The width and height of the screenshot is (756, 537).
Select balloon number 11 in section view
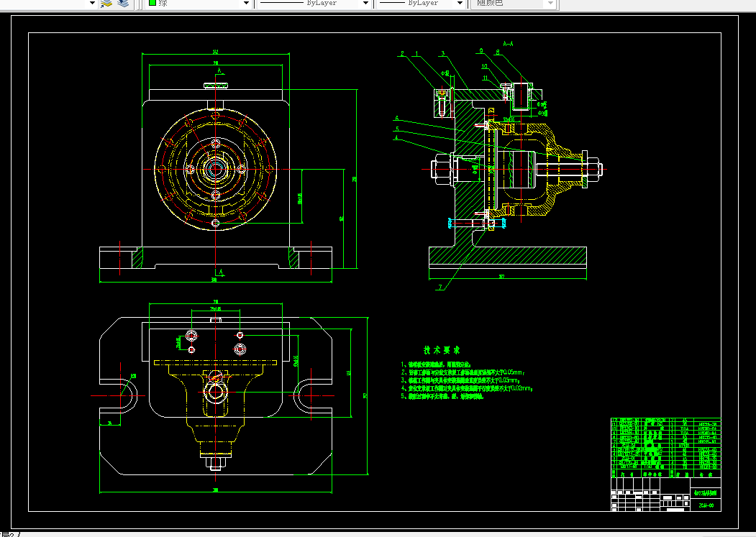(486, 78)
